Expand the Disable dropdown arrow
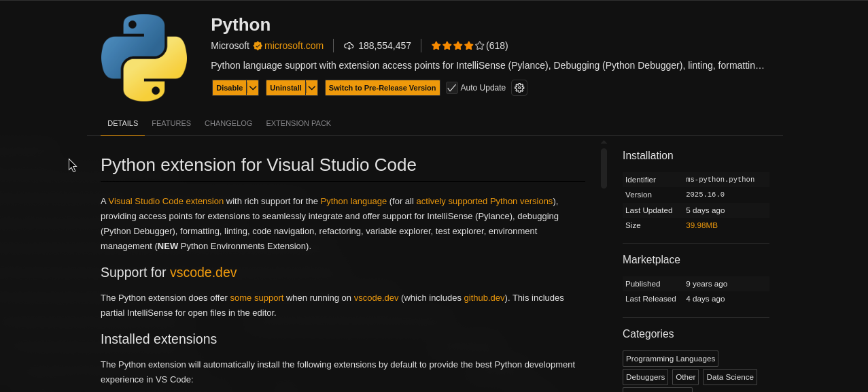Viewport: 868px width, 392px height. pyautogui.click(x=253, y=88)
